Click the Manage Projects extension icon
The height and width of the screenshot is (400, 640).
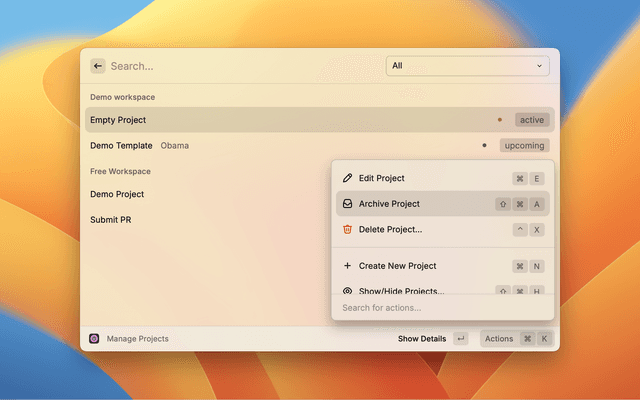coord(94,339)
